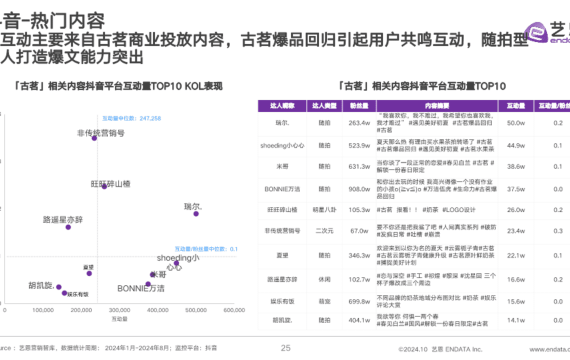The height and width of the screenshot is (360, 570).
Task: Click the 二次元 type cell
Action: coord(324,231)
